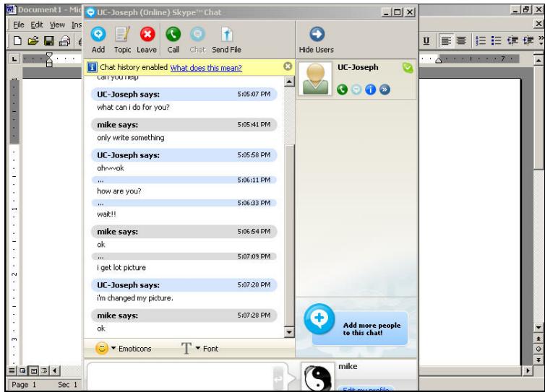
Task: Click the right indent marker on Word ruler
Action: pos(439,61)
